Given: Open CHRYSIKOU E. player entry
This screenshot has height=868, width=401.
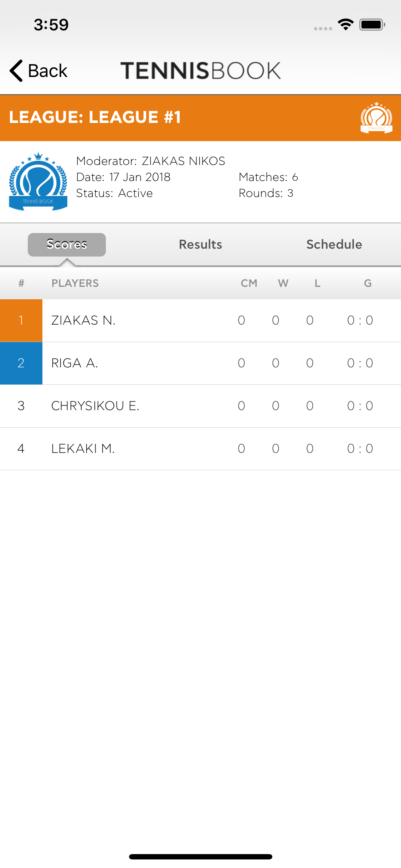Looking at the screenshot, I should (200, 406).
